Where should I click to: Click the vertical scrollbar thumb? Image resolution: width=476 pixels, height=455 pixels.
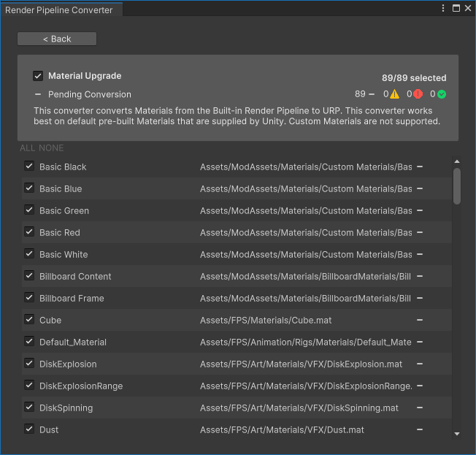click(457, 186)
